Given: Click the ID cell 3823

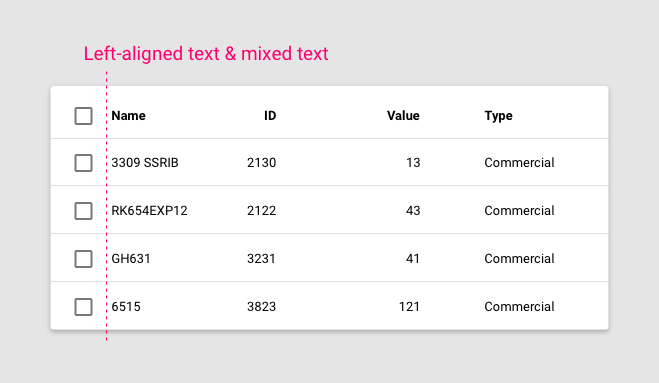Looking at the screenshot, I should pyautogui.click(x=261, y=306).
